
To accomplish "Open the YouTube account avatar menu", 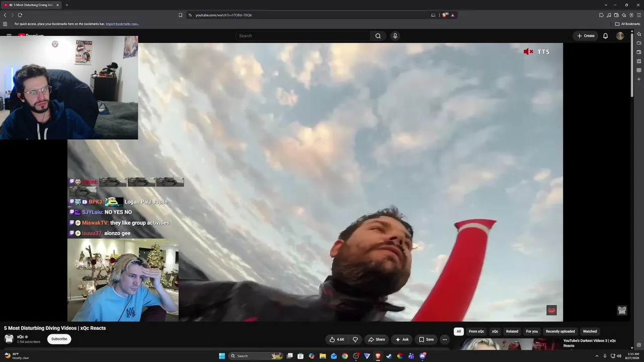I will pos(620,36).
